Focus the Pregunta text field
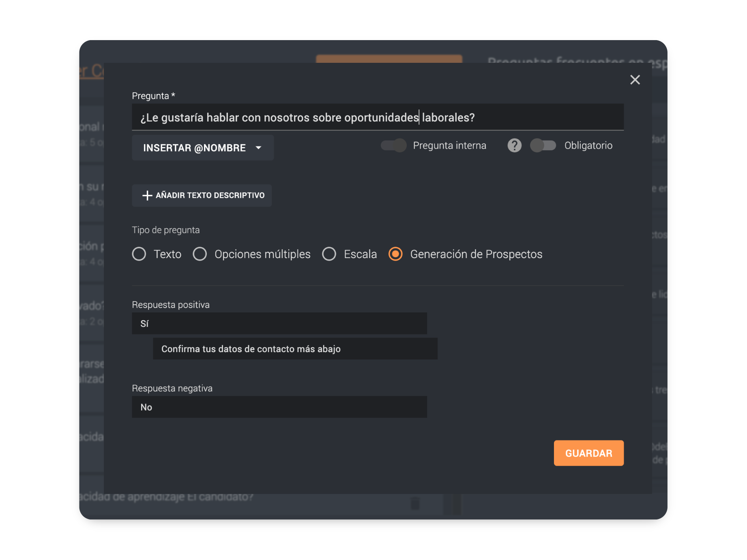This screenshot has width=747, height=560. 377,118
